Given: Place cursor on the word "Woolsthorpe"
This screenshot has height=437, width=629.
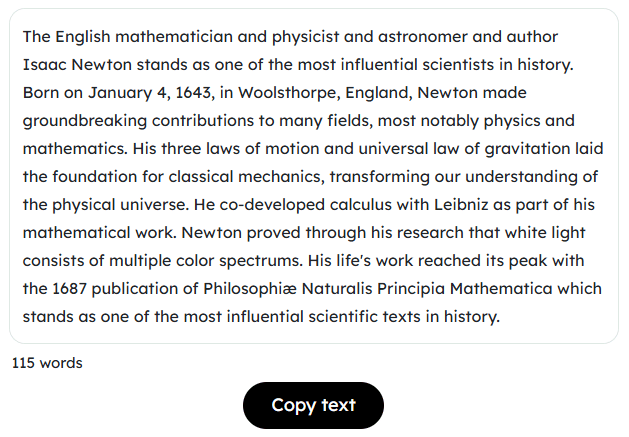Looking at the screenshot, I should pyautogui.click(x=289, y=93).
